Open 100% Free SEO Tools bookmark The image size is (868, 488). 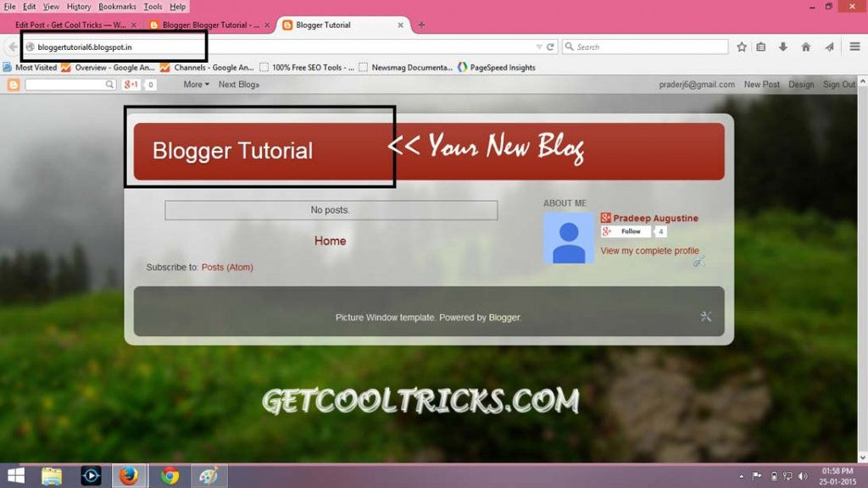tap(307, 68)
